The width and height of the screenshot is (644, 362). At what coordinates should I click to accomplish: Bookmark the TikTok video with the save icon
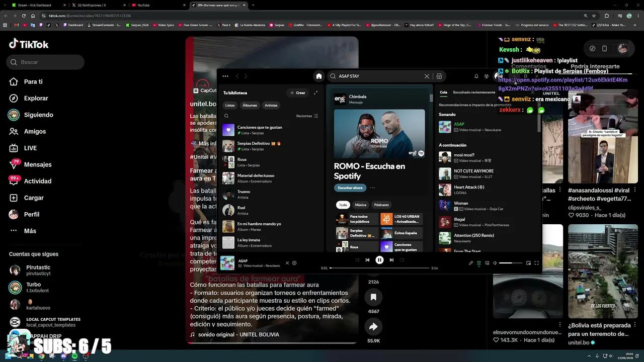point(373,297)
